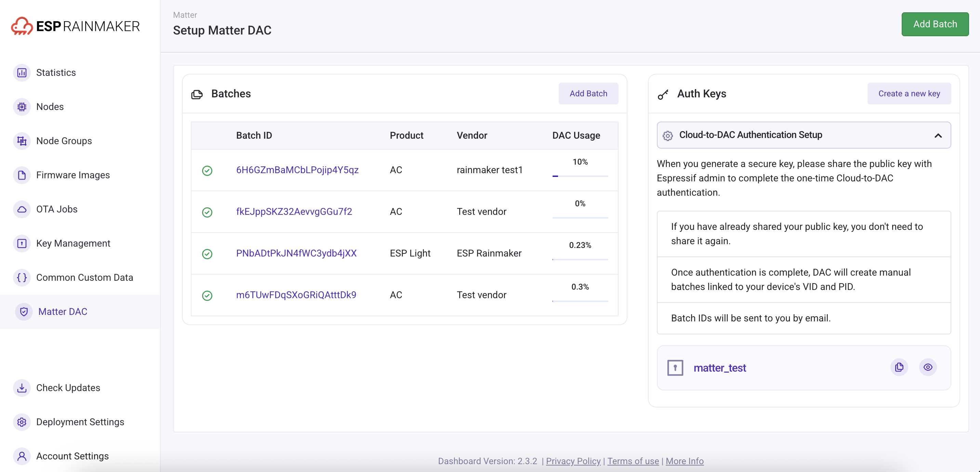Click the green check beside batch 6H6GZmBaMCbLPojip4Y5qz
Screen dimensions: 980x472
207,171
